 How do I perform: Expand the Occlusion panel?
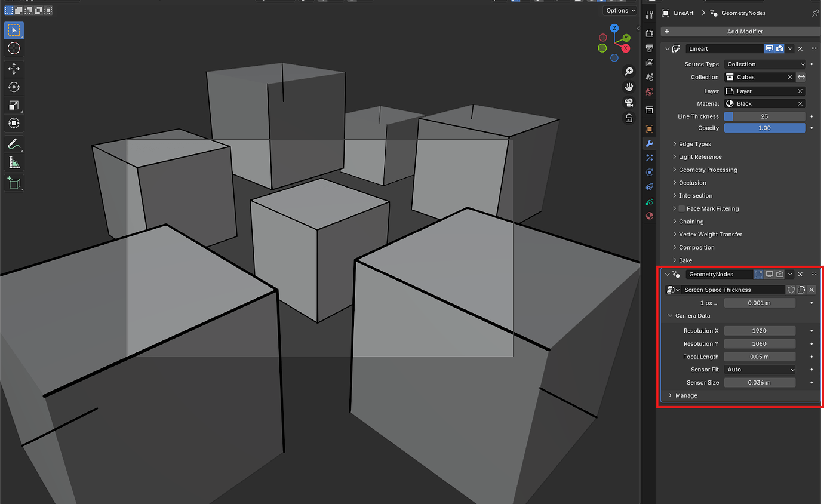click(692, 183)
